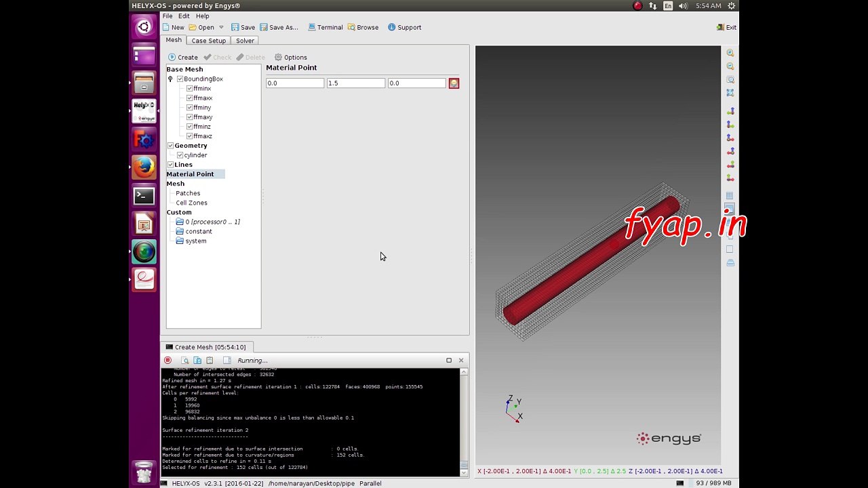Image resolution: width=868 pixels, height=488 pixels.
Task: Open the File menu
Action: [167, 16]
